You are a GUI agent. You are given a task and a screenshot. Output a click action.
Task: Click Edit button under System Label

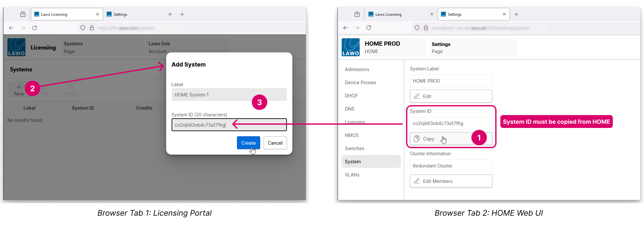(450, 96)
